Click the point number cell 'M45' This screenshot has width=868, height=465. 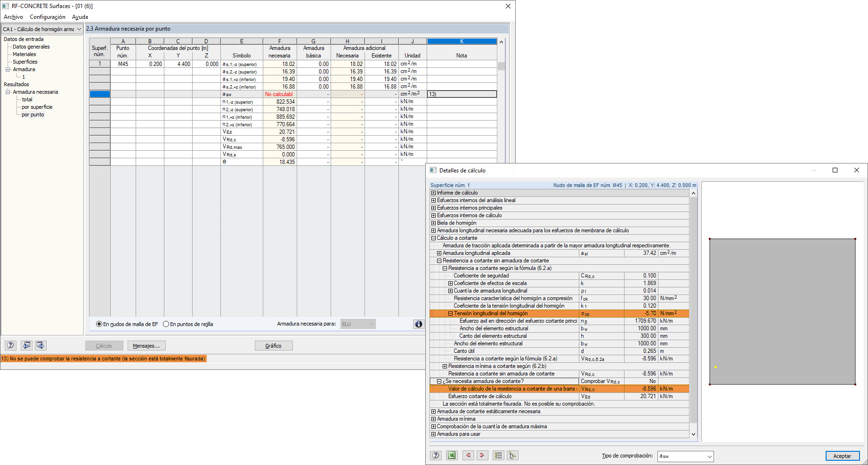(x=123, y=64)
